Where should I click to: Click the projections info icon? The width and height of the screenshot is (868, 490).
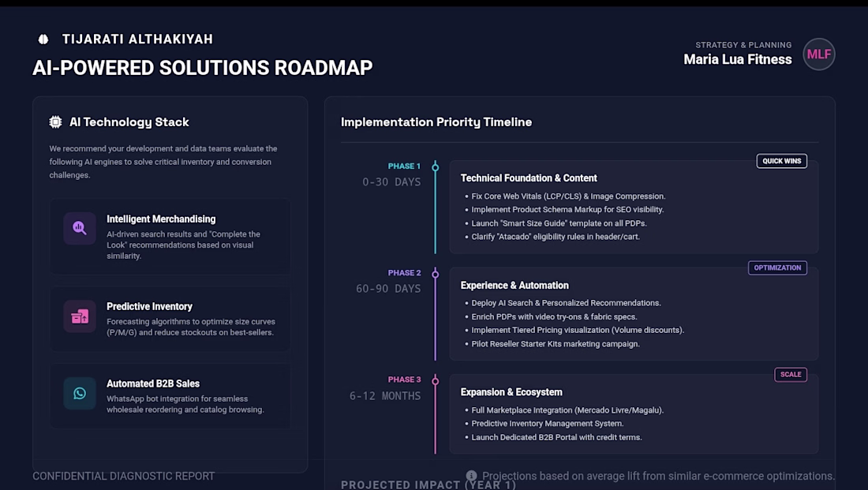(x=472, y=476)
